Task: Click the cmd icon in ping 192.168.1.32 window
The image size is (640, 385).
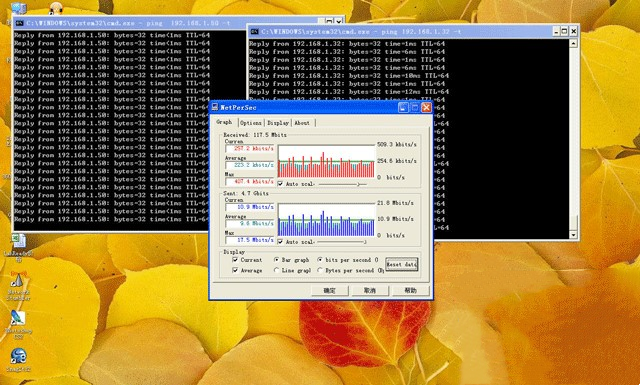Action: [x=254, y=31]
